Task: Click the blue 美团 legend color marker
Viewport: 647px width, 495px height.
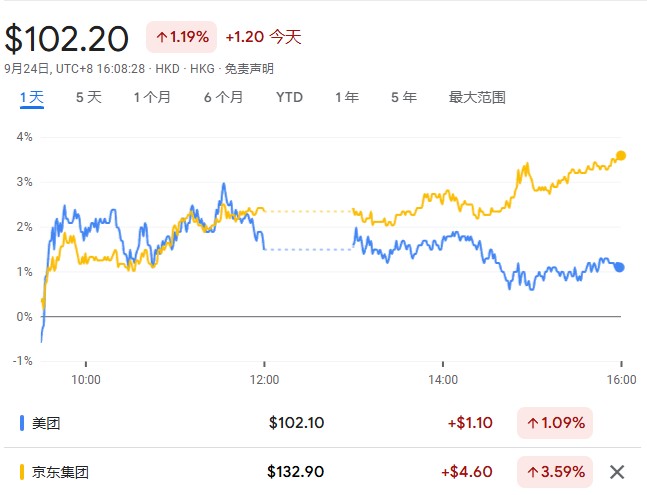Action: pos(22,423)
